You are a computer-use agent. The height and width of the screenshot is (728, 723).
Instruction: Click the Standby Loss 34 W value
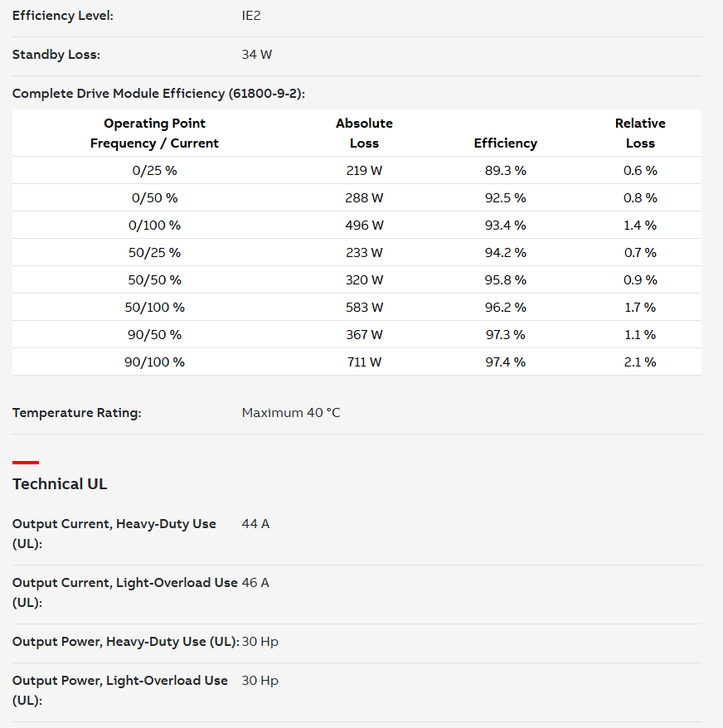click(x=257, y=55)
